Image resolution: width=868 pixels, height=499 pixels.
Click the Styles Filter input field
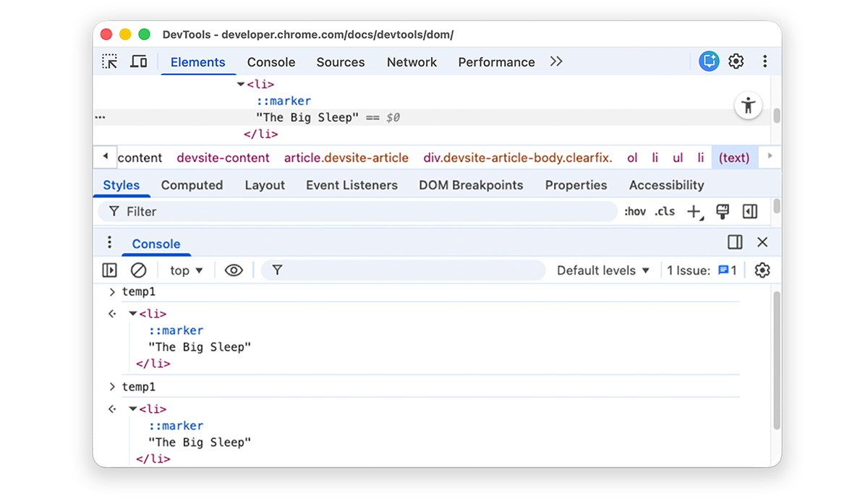point(362,212)
